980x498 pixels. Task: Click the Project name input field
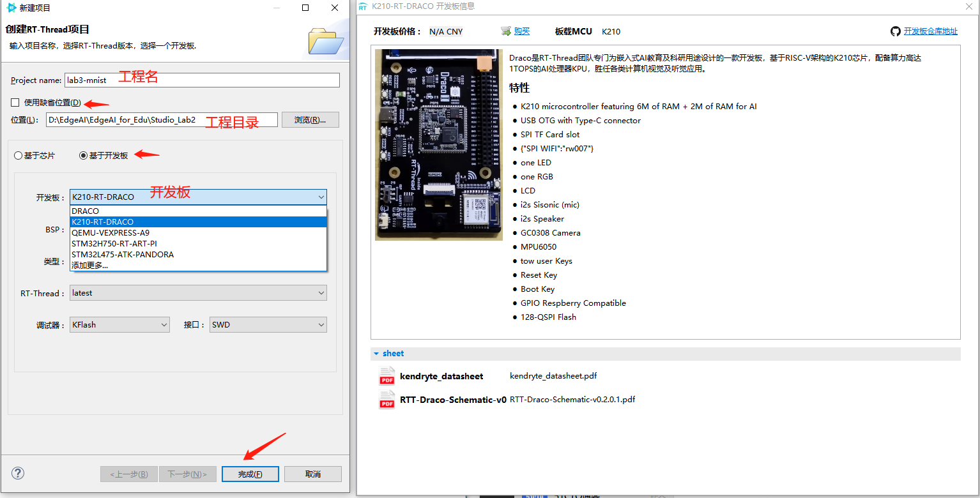pos(202,80)
